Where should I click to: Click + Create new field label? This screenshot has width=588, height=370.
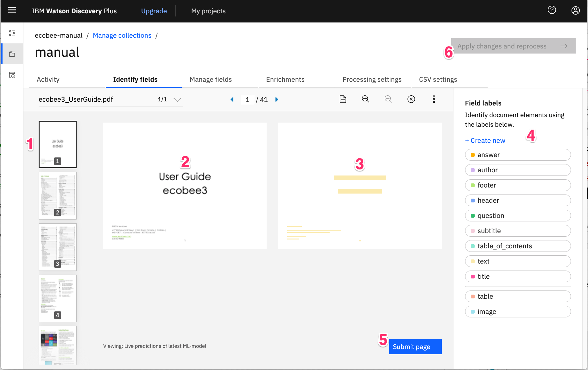[x=485, y=141]
